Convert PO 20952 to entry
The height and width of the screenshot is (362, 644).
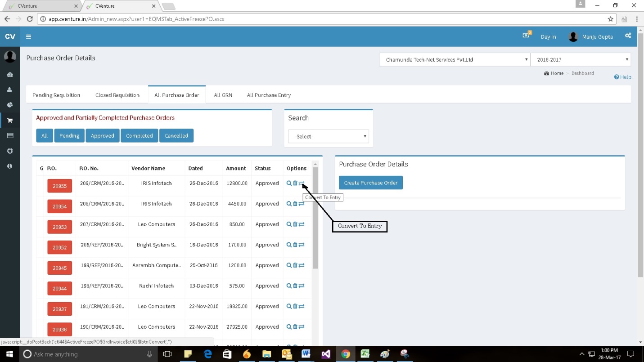tap(302, 245)
